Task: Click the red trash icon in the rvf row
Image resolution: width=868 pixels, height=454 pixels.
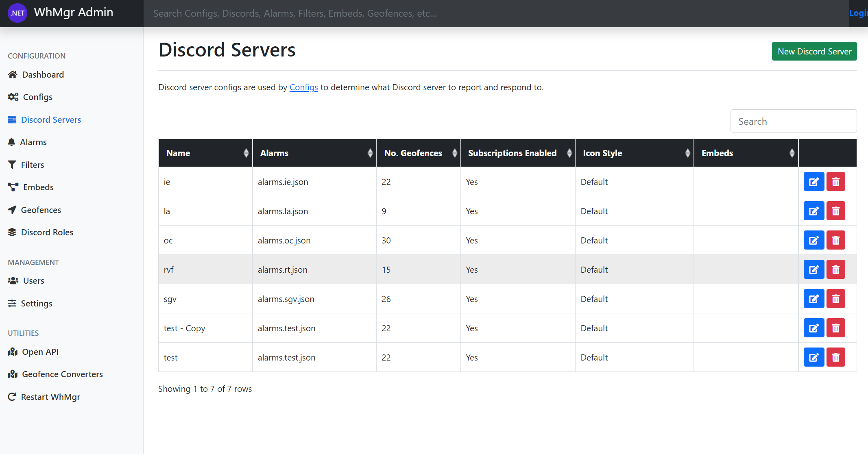Action: tap(835, 269)
